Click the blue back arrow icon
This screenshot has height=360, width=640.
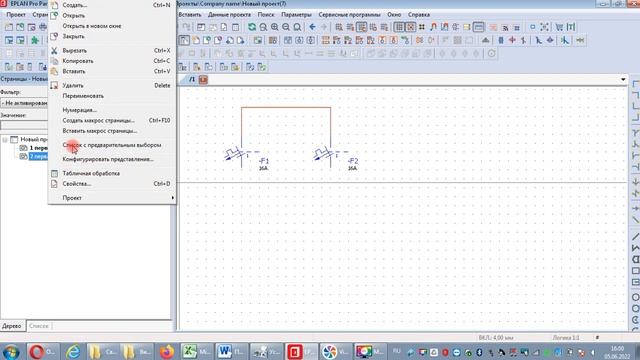coord(312,27)
